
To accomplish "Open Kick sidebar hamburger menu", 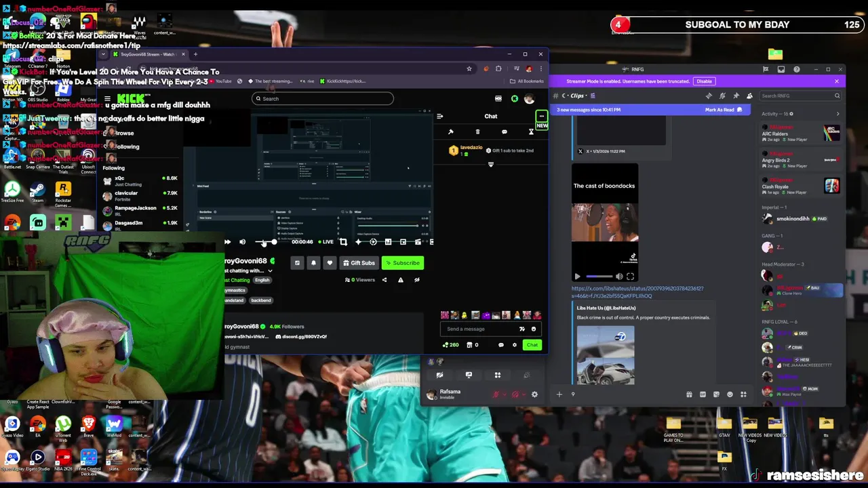I will [x=107, y=99].
